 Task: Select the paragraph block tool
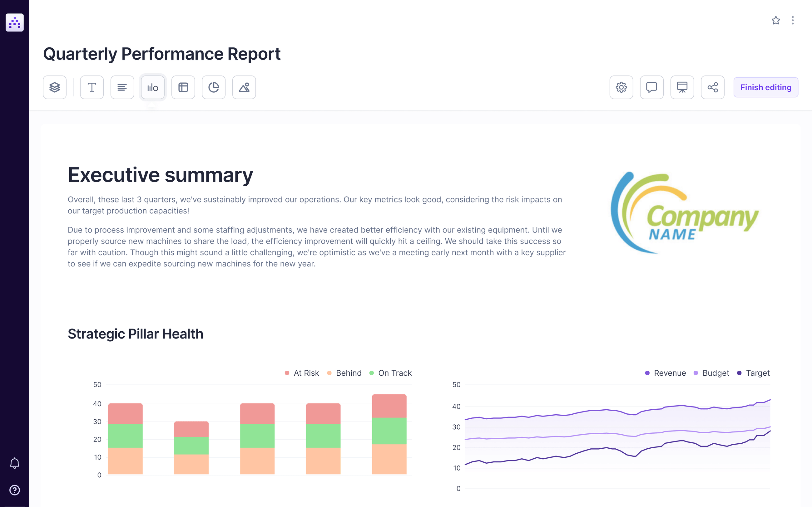click(122, 87)
